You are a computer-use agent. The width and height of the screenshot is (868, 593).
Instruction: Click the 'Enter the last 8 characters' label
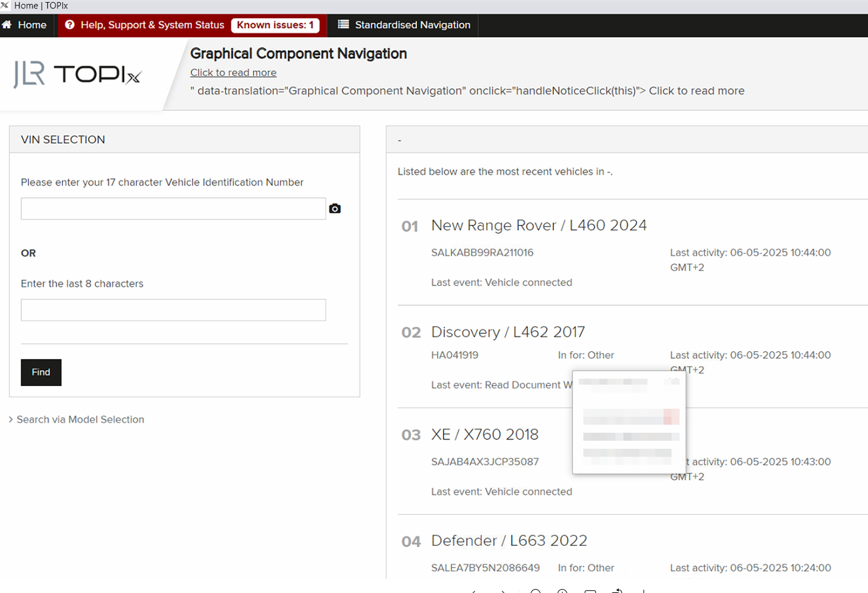[82, 284]
